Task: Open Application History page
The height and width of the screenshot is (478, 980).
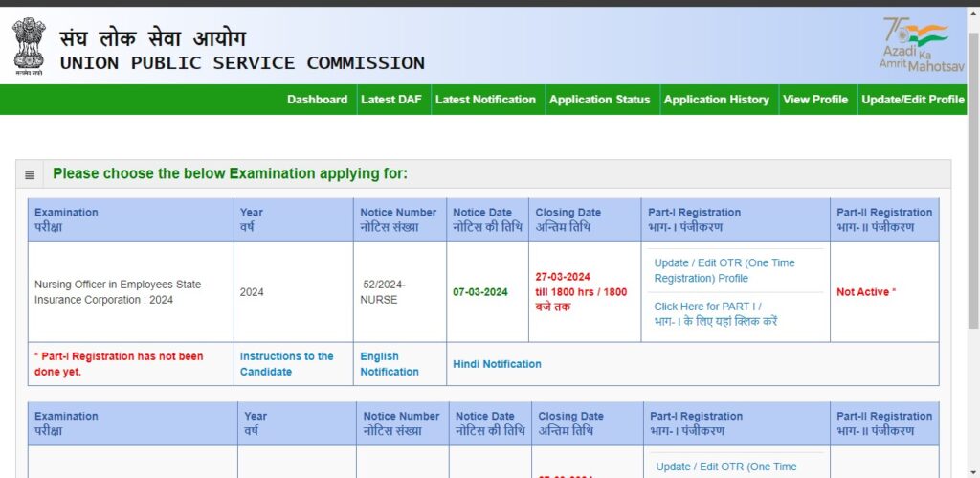Action: pyautogui.click(x=716, y=100)
